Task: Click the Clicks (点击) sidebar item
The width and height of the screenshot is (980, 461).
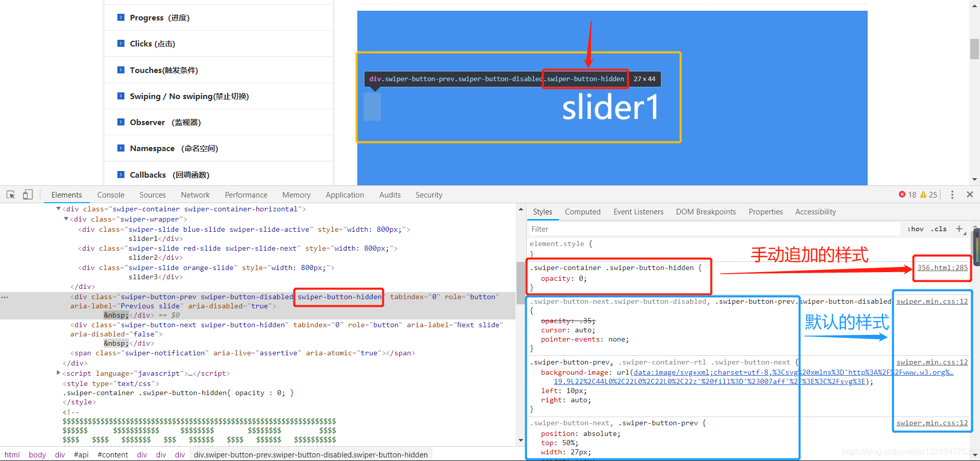Action: [x=153, y=43]
